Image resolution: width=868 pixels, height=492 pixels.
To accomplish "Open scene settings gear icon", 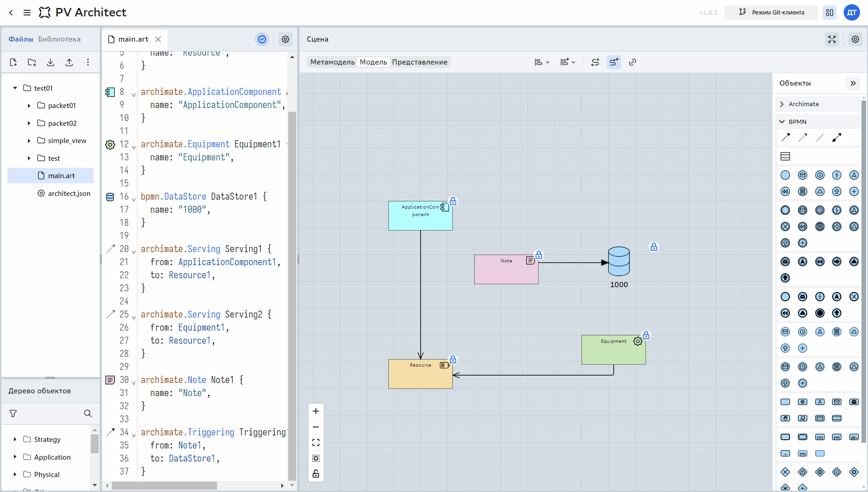I will (x=855, y=39).
